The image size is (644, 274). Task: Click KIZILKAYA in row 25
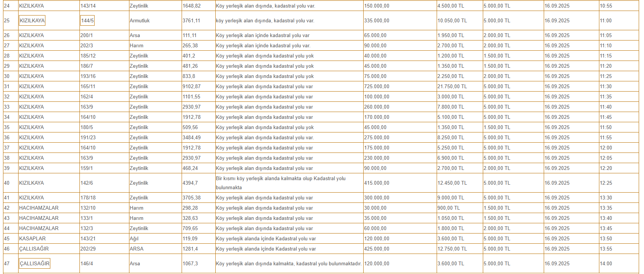coord(32,20)
